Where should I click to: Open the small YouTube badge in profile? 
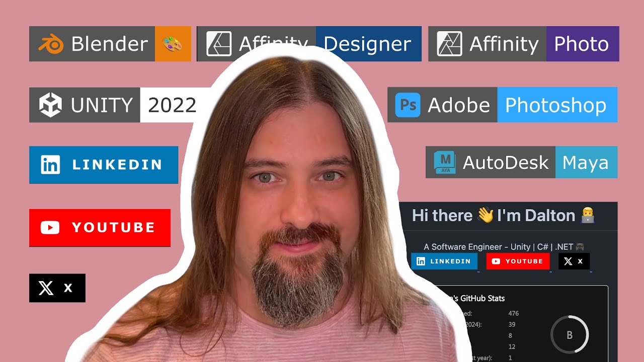click(518, 261)
